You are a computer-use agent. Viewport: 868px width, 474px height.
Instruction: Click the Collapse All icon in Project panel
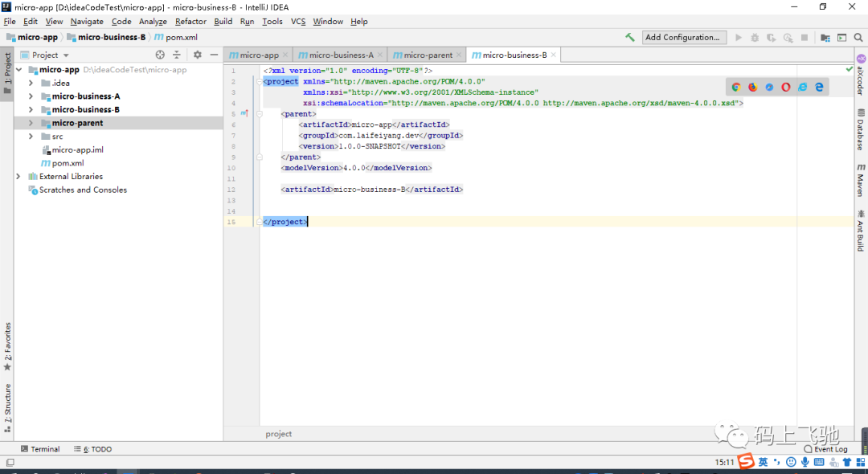(x=177, y=55)
